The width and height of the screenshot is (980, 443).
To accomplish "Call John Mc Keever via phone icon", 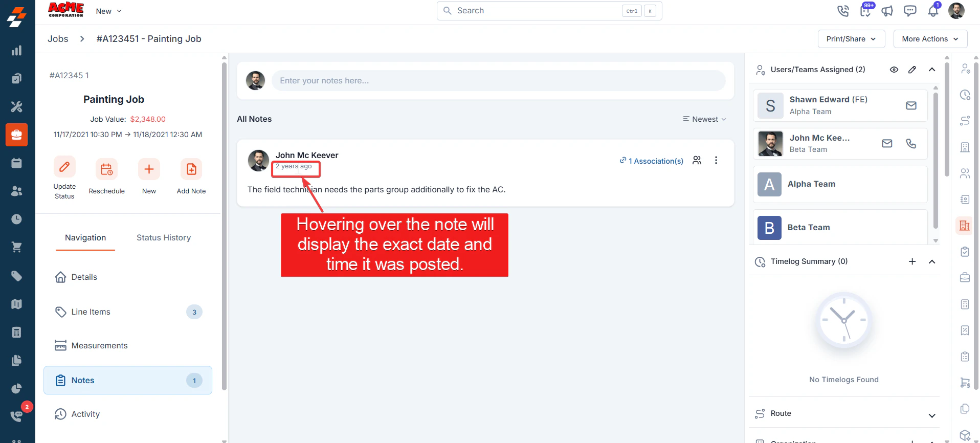I will coord(911,143).
